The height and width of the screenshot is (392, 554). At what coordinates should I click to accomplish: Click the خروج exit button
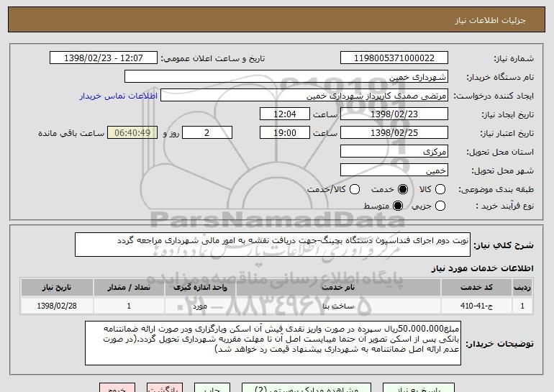117,388
